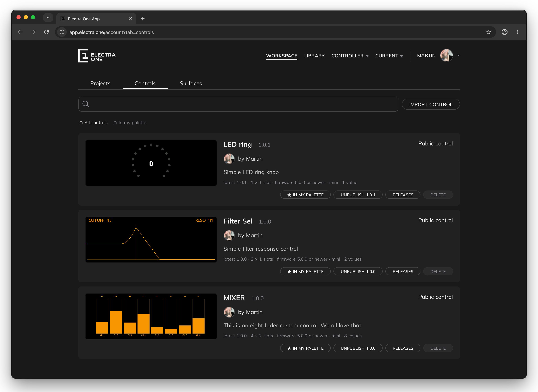Show All controls filter

(x=93, y=123)
